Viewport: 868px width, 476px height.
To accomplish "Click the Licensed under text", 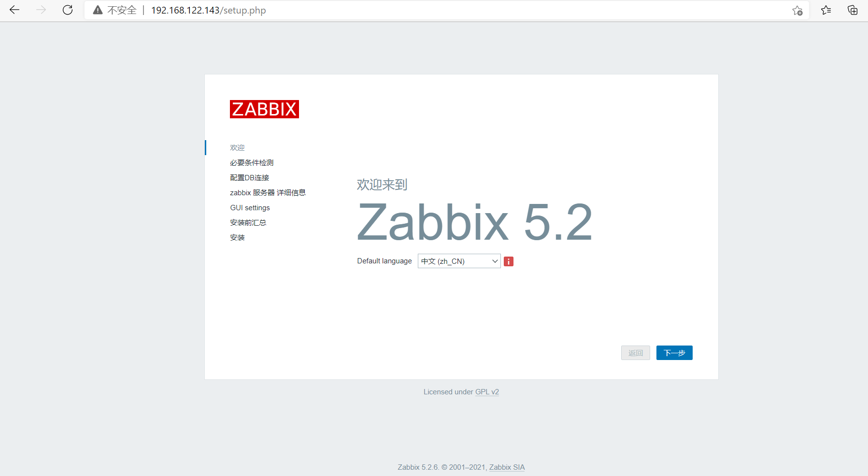I will coord(448,392).
